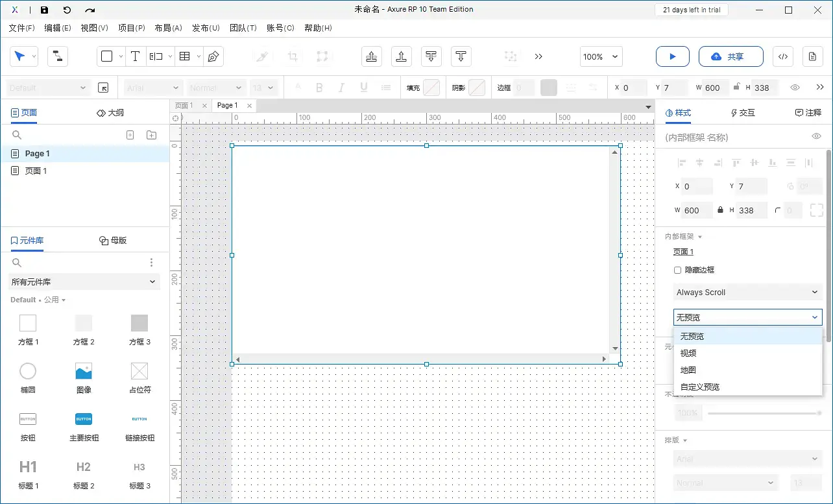The width and height of the screenshot is (833, 504).
Task: Choose 视频 from the preview list
Action: [x=749, y=353]
